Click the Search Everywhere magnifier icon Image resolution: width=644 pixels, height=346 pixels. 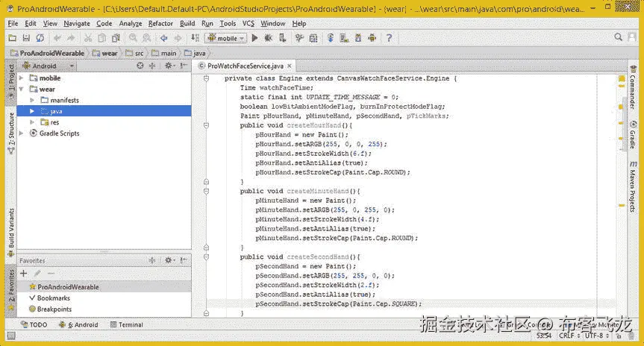618,37
